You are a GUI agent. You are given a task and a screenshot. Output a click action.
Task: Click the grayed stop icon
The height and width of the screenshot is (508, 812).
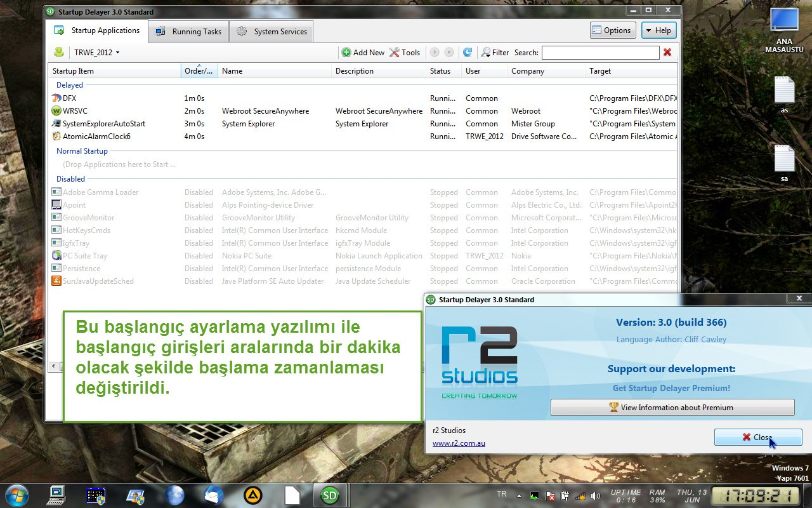tap(449, 53)
